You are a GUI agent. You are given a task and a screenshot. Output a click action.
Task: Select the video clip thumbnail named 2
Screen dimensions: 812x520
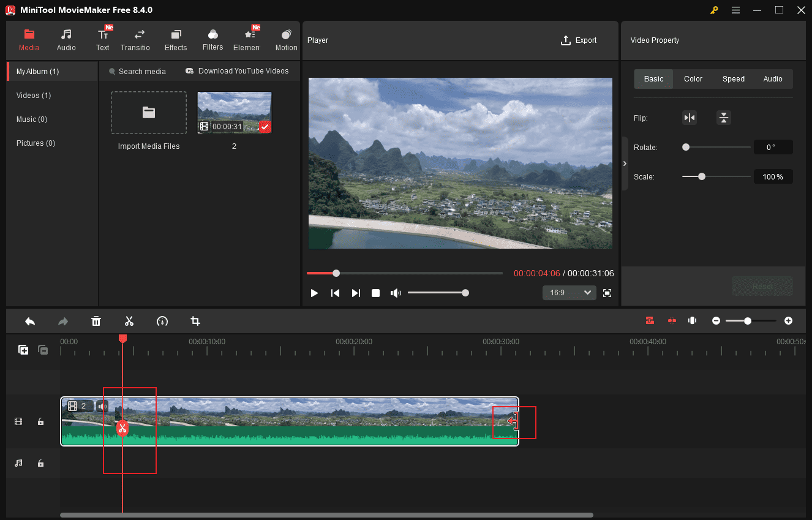234,112
